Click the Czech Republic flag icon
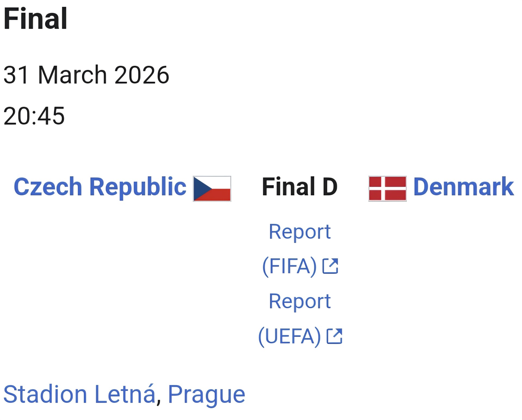This screenshot has height=420, width=522. click(212, 189)
